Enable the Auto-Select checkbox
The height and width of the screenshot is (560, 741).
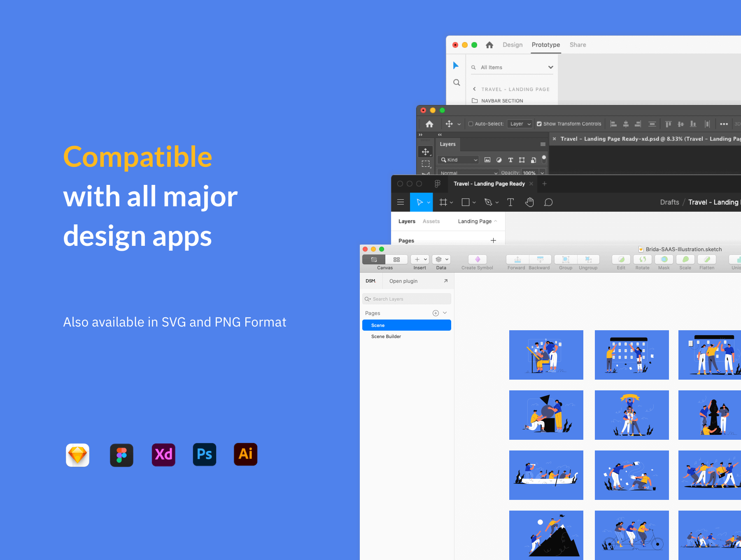471,124
